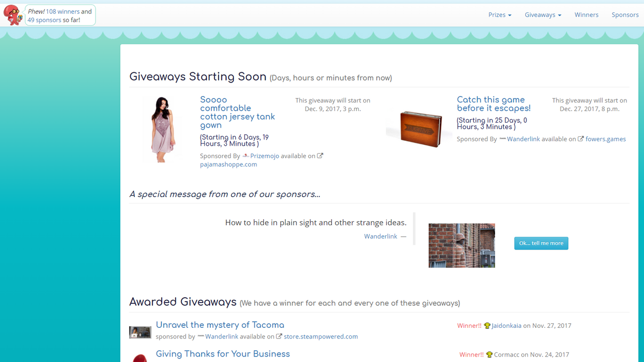Click the trophy icon next to Cormacc
The width and height of the screenshot is (644, 362).
tap(489, 354)
